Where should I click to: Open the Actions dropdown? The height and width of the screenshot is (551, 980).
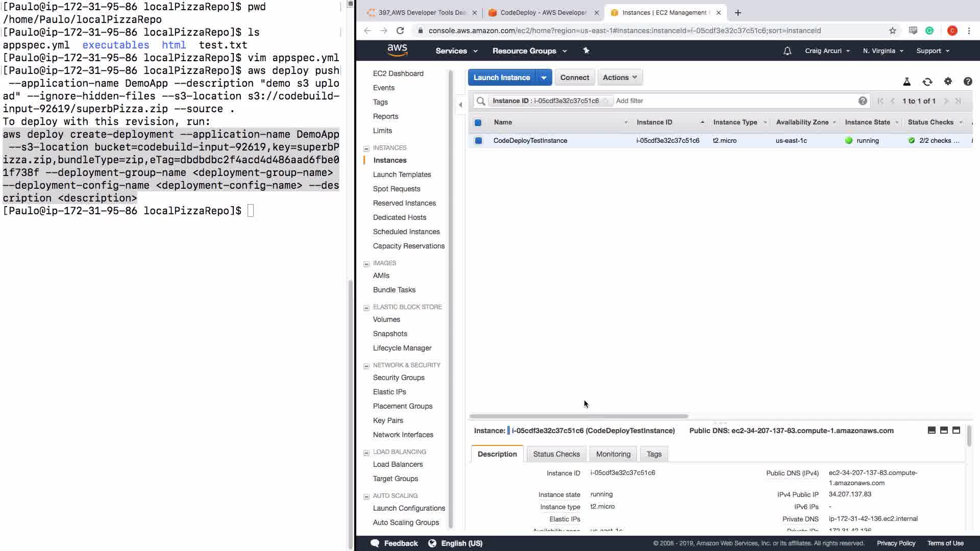click(x=620, y=78)
